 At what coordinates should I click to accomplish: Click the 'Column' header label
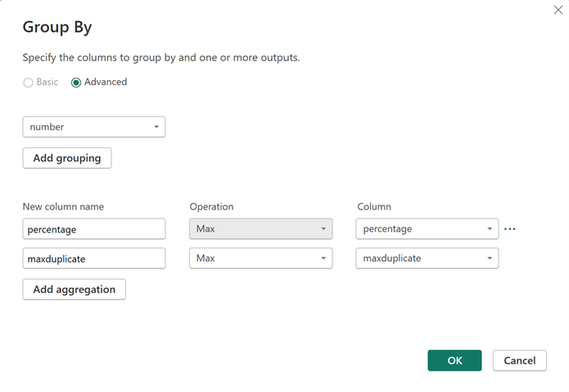point(374,207)
